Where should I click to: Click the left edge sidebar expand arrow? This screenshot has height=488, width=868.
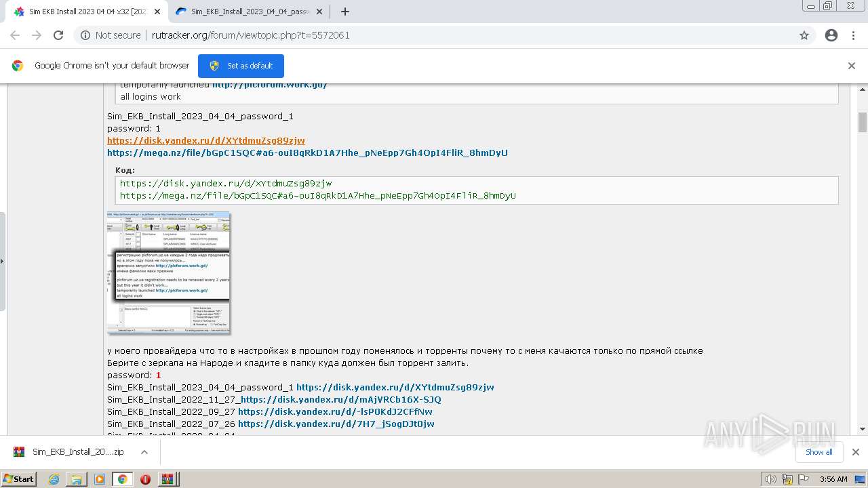(2, 261)
